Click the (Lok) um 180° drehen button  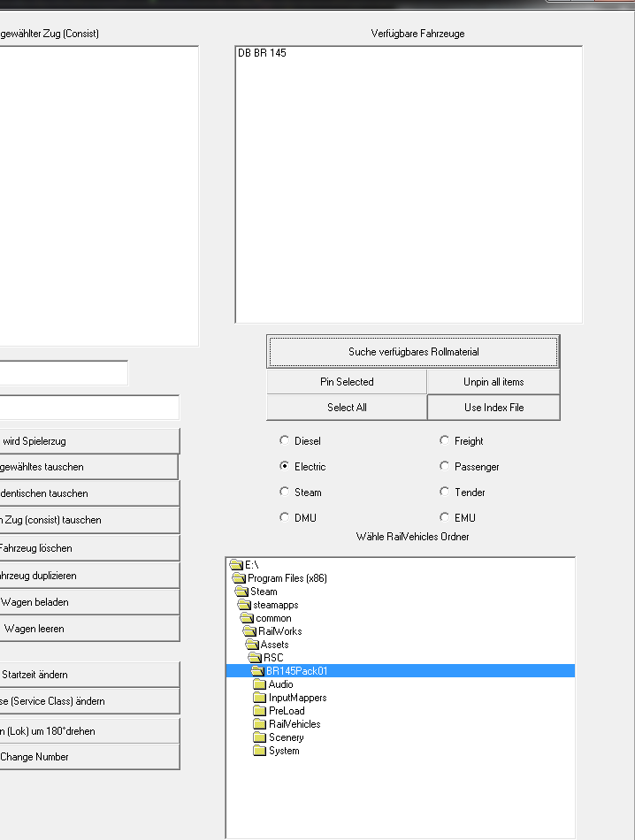coord(89,730)
